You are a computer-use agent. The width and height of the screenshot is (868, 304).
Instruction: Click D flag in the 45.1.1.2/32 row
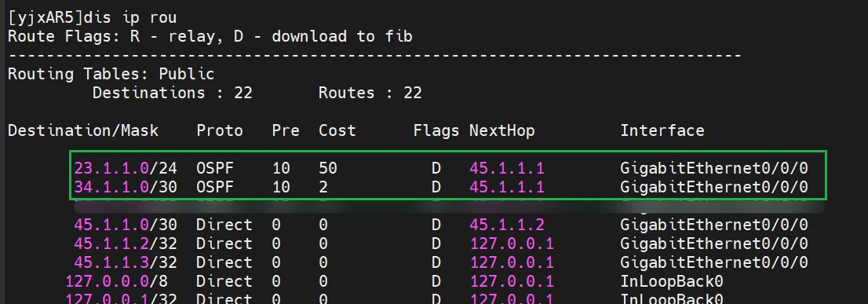tap(436, 243)
